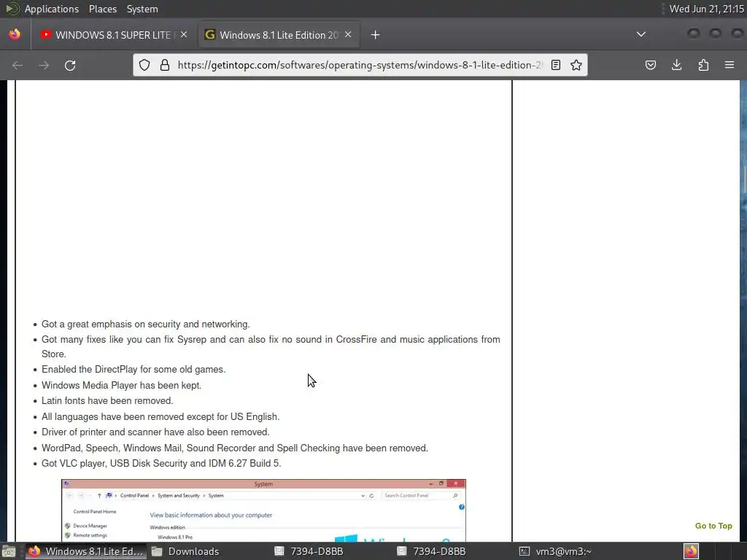The height and width of the screenshot is (560, 747).
Task: Click the getintopc.com address bar URL
Action: [359, 65]
